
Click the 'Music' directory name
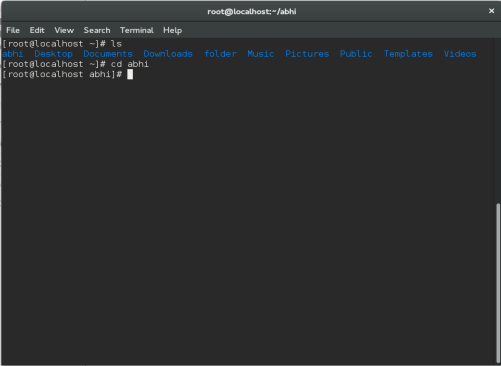tap(261, 54)
